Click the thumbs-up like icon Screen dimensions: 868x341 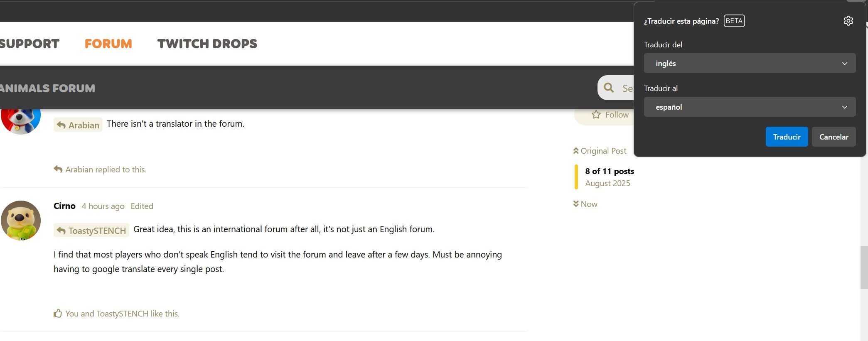(58, 314)
